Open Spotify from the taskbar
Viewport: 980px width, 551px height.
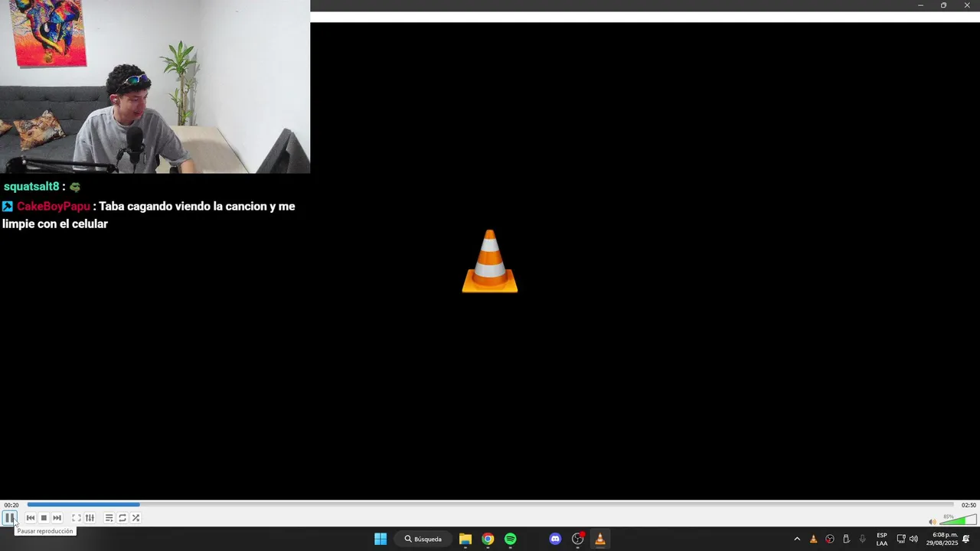pyautogui.click(x=510, y=539)
